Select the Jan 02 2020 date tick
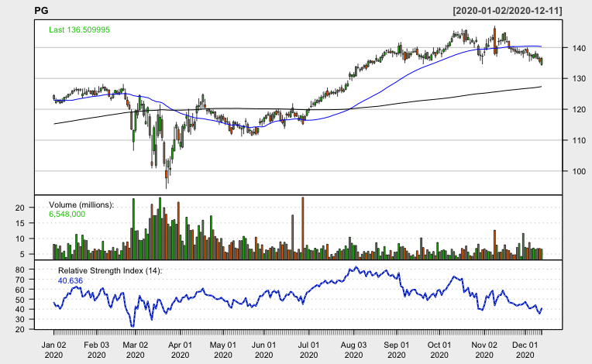The width and height of the screenshot is (592, 364). (x=53, y=350)
